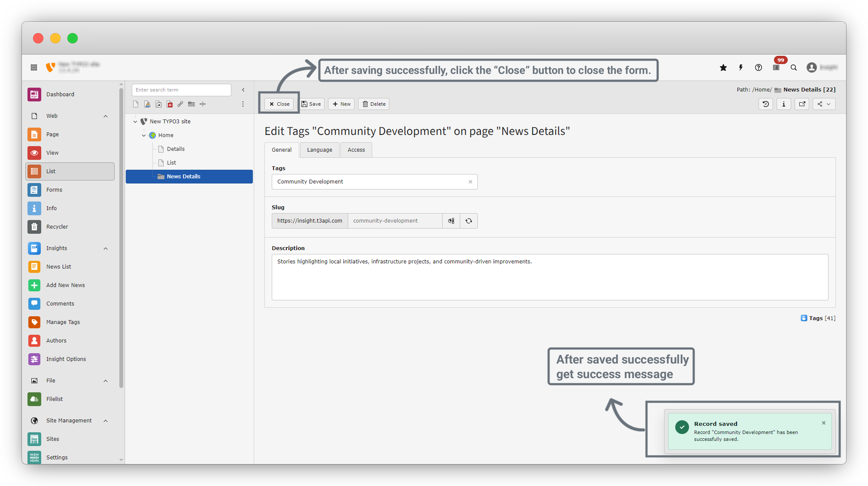Open record history clock icon
The width and height of the screenshot is (868, 486).
coord(766,104)
